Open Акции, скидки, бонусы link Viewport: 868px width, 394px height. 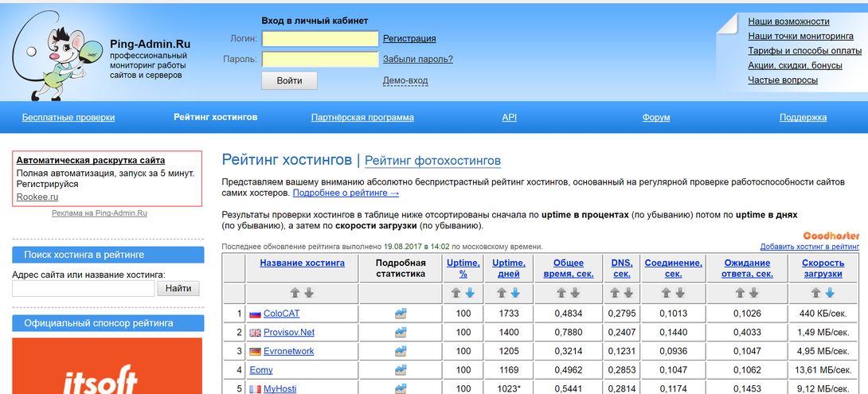coord(796,65)
